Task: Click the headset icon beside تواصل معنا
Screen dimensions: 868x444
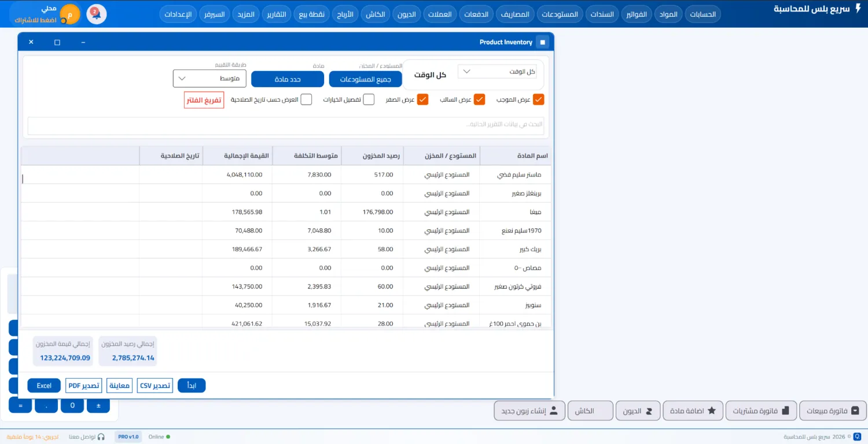Action: coord(101,437)
